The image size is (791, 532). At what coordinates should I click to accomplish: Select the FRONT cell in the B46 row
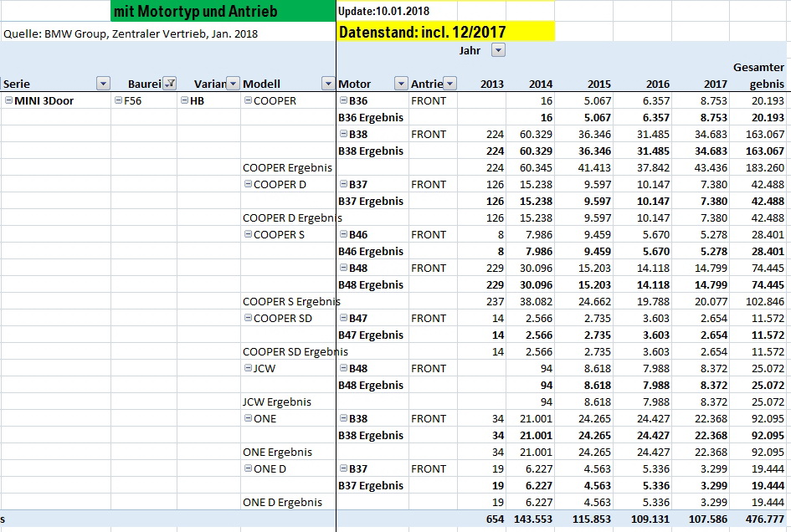pos(429,234)
